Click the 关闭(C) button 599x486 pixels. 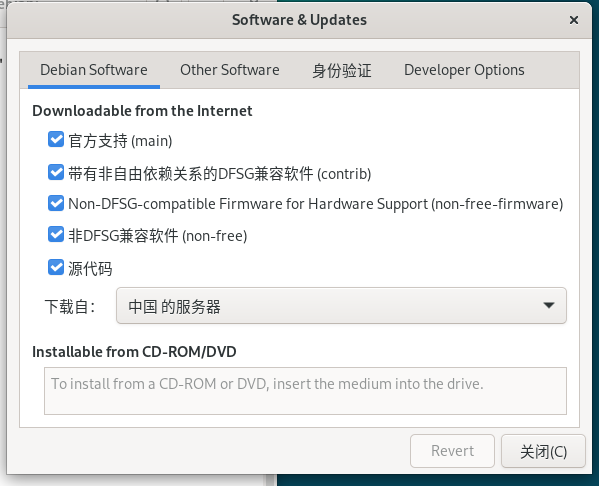(x=543, y=451)
